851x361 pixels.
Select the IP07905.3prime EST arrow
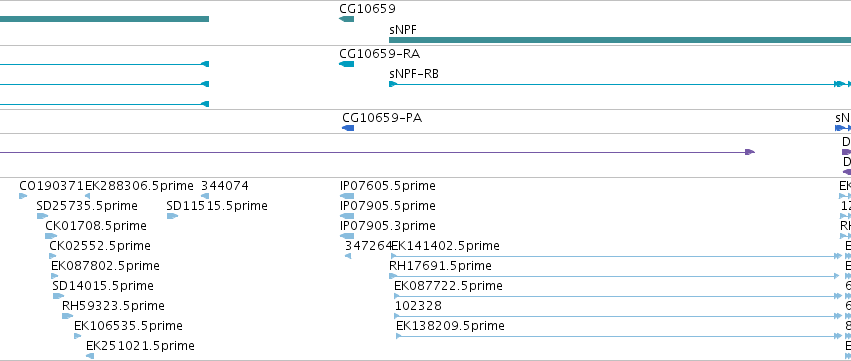347,236
